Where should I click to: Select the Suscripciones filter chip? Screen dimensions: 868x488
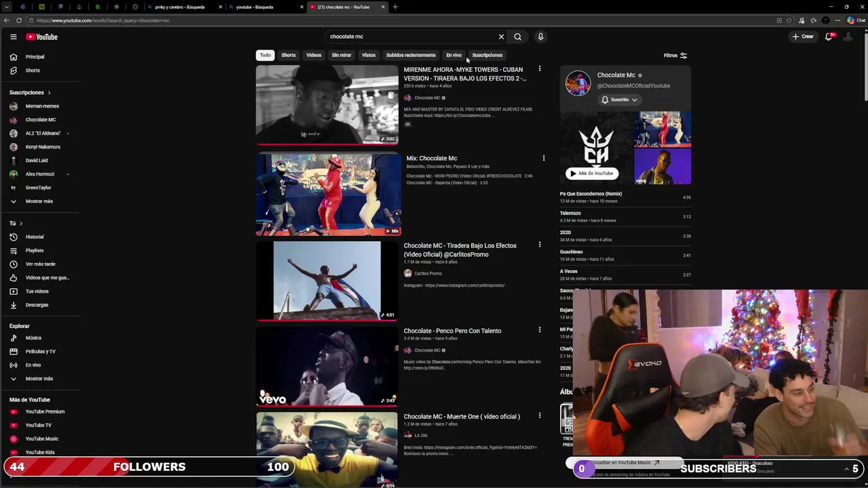point(487,55)
